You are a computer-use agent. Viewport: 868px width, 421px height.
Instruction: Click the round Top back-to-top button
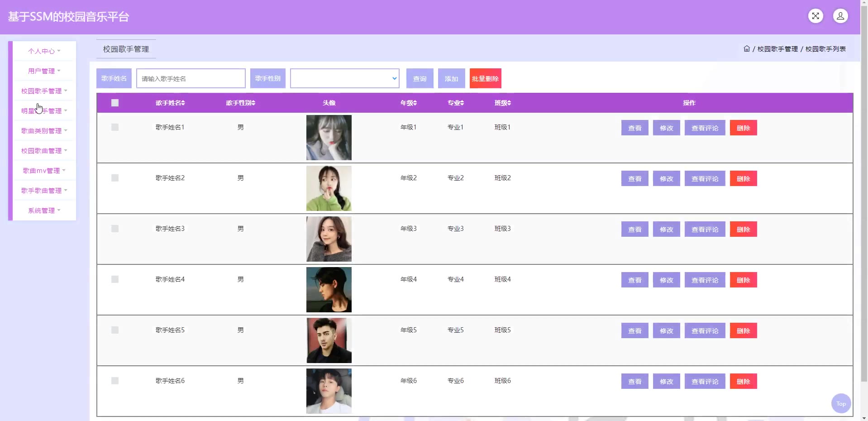pyautogui.click(x=841, y=403)
